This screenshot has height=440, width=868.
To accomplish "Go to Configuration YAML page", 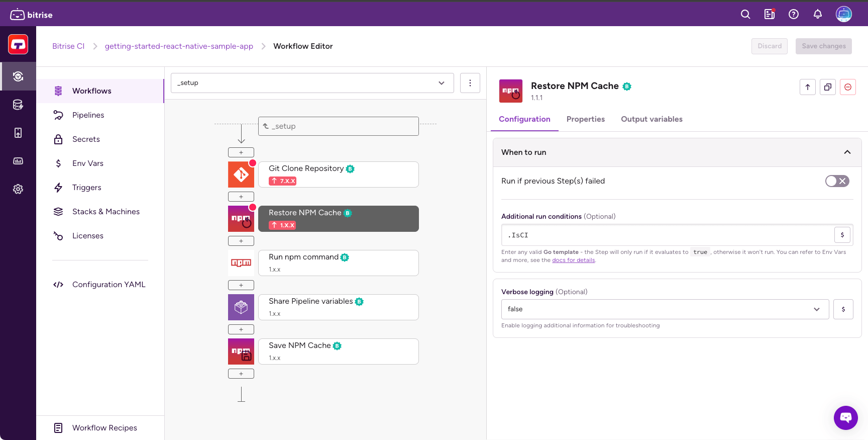I will click(108, 285).
